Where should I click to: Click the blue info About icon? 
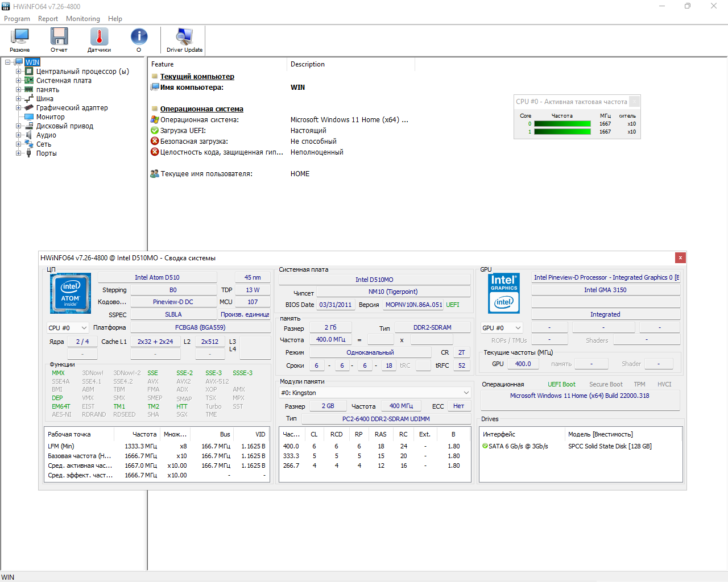139,37
